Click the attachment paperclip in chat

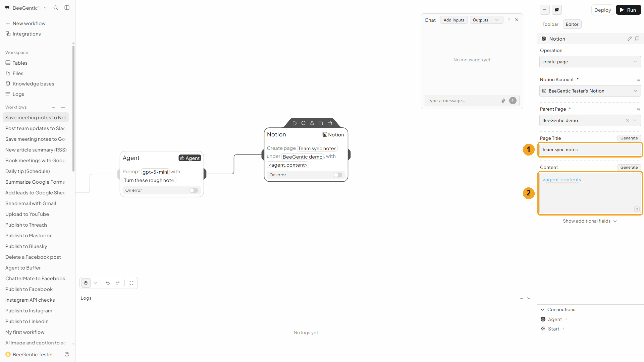(503, 101)
